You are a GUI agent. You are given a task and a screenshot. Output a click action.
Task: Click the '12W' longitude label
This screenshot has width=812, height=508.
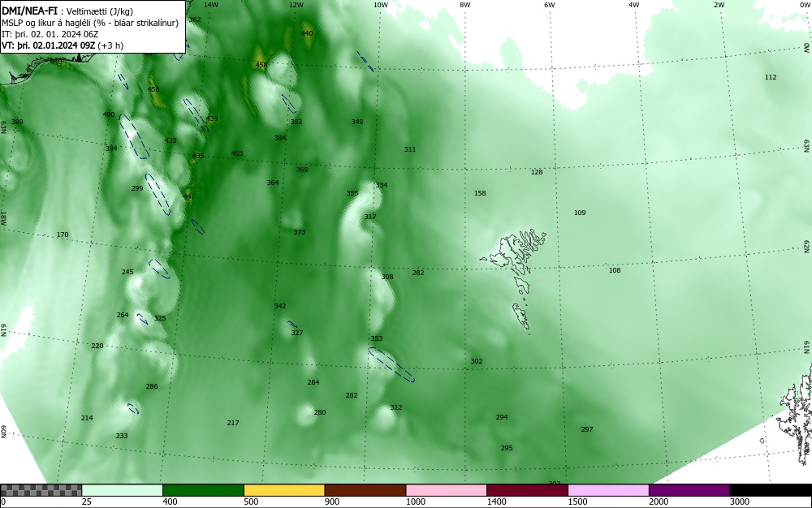click(x=296, y=5)
